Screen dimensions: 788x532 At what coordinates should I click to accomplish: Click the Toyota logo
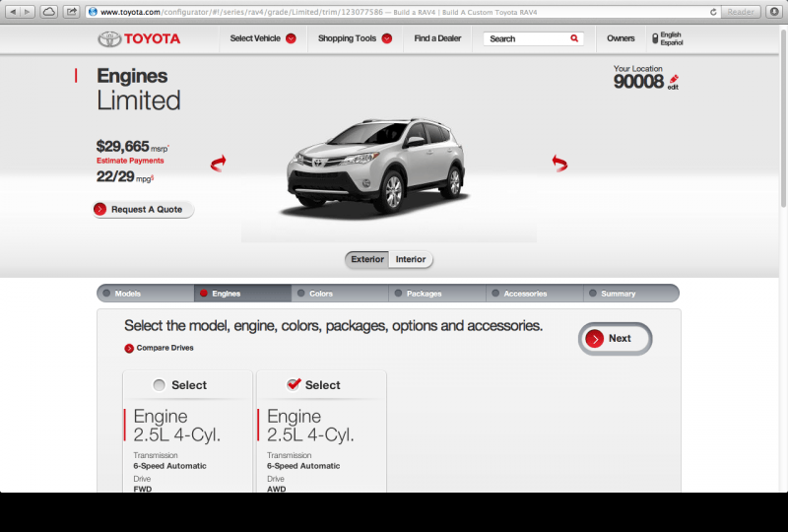tap(139, 38)
